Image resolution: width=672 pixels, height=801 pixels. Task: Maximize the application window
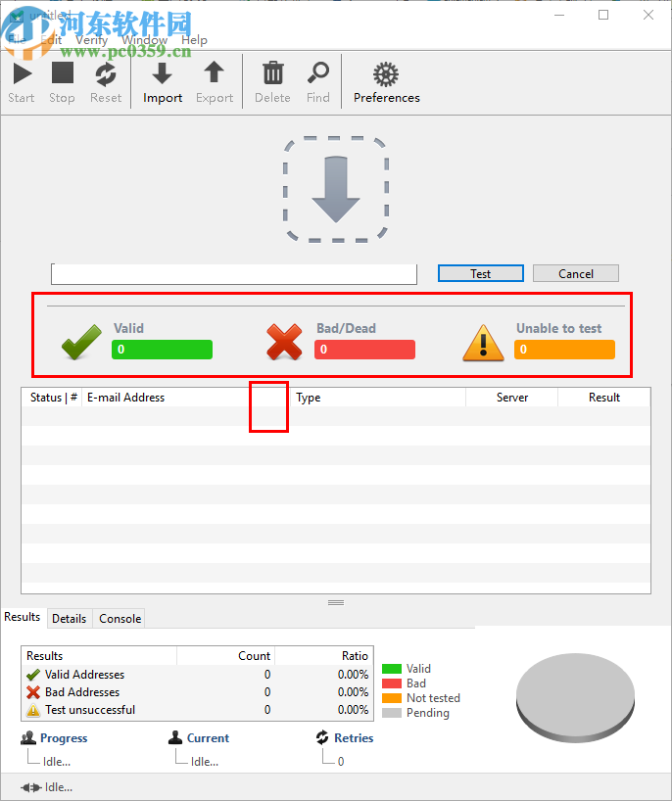tap(603, 15)
